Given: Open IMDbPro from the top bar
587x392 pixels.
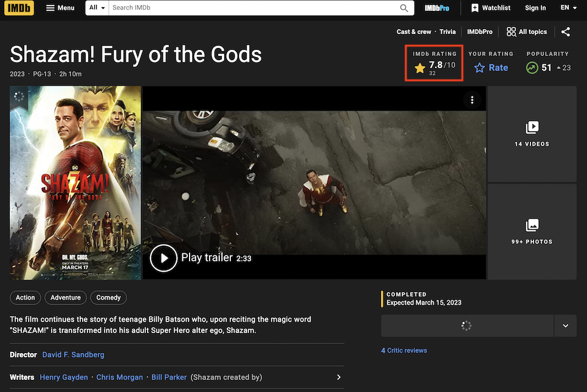Looking at the screenshot, I should point(437,8).
